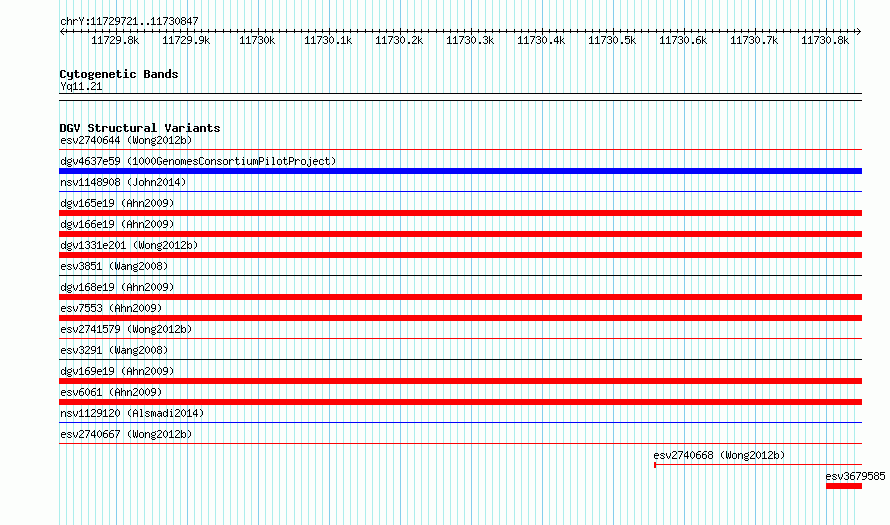Click the esv3679585 variant label
Image resolution: width=890 pixels, height=525 pixels.
pyautogui.click(x=855, y=476)
